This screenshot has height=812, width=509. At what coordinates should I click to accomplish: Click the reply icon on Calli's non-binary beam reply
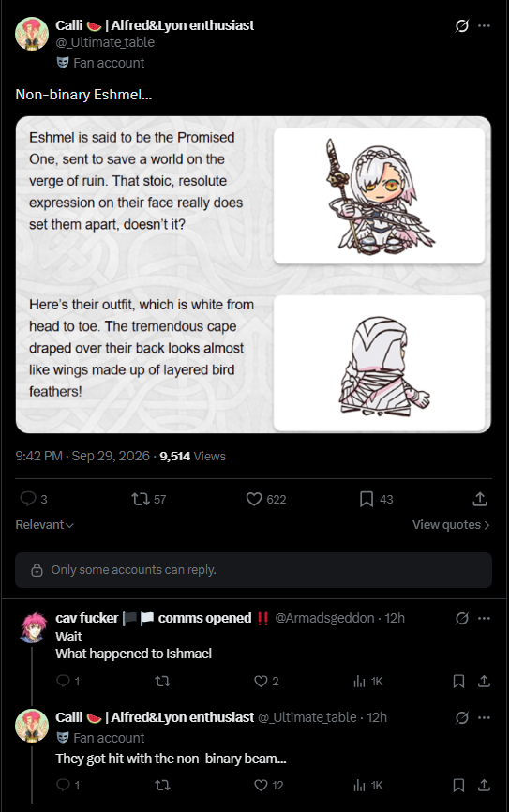click(63, 785)
